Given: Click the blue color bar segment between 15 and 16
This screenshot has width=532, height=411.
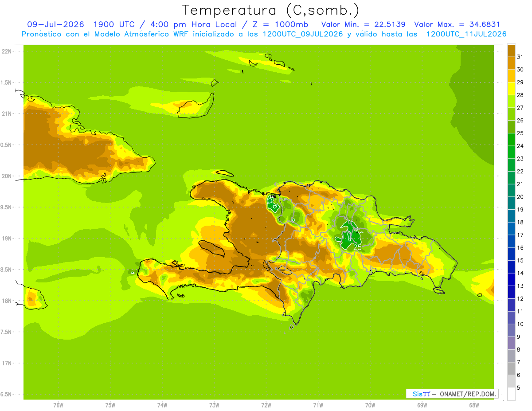Looking at the screenshot, I should 511,254.
